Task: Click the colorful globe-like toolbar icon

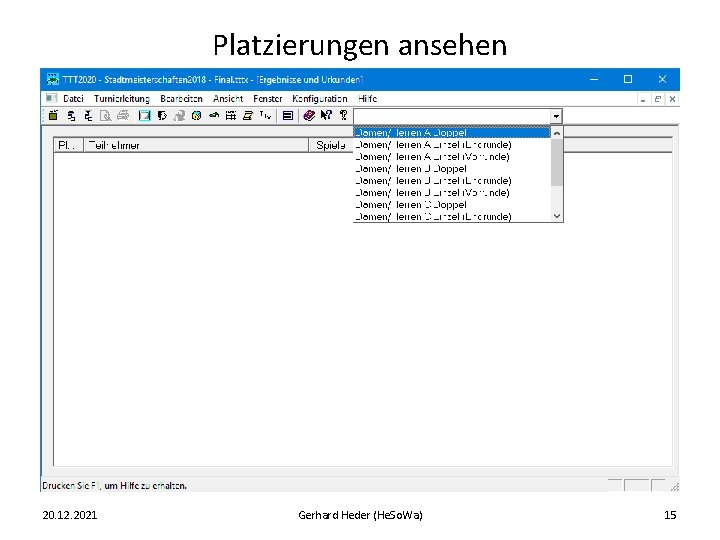Action: 196,116
